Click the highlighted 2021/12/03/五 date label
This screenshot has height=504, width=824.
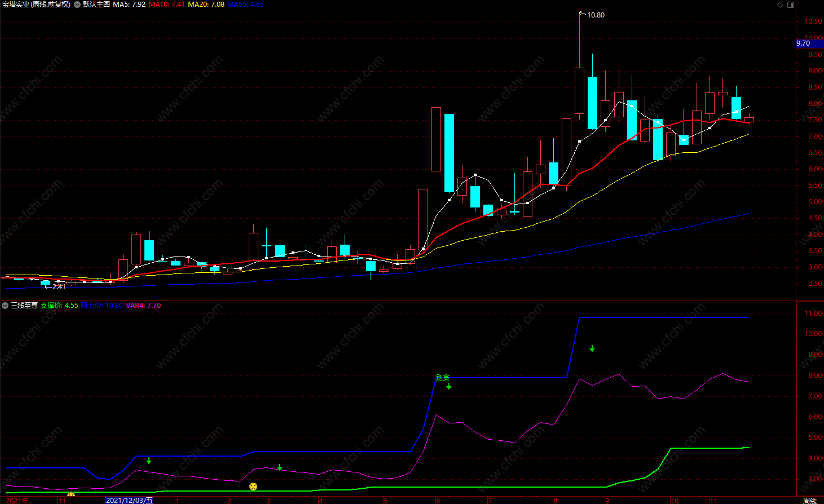click(x=129, y=500)
